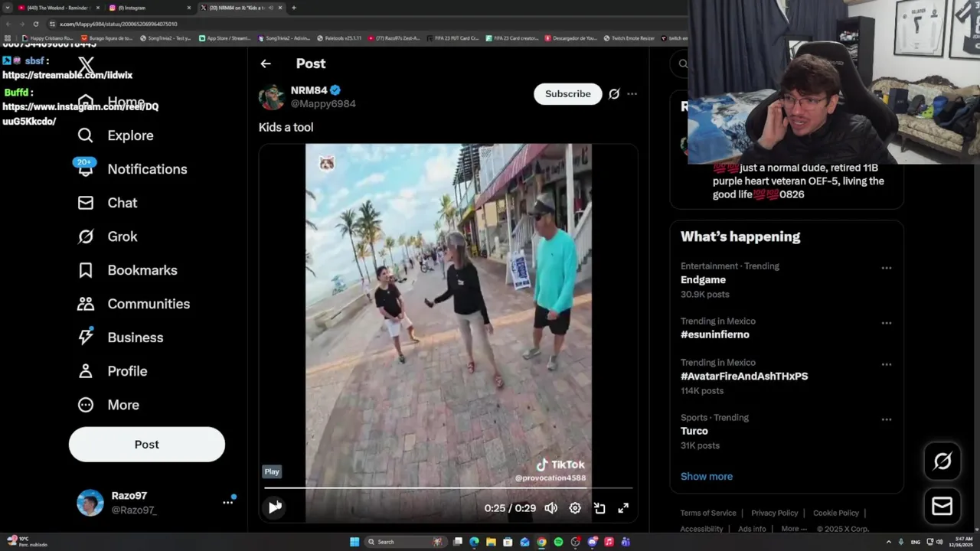Open the Privacy Policy link
The image size is (980, 551).
pos(775,513)
